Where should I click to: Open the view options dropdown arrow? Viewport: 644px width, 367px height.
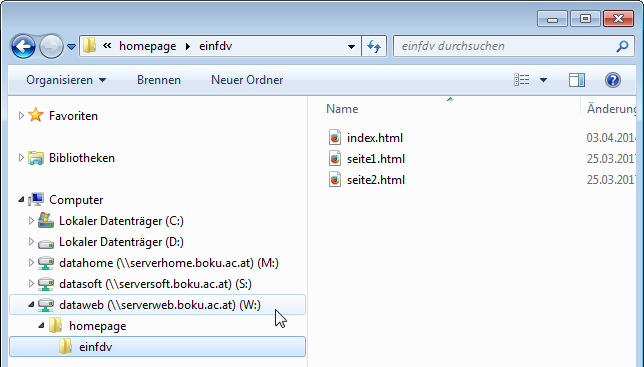point(543,80)
